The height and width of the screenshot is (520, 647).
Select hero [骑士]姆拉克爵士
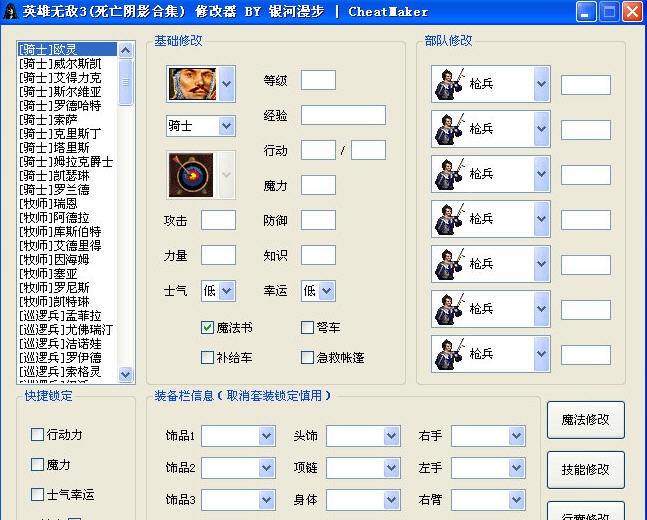click(67, 162)
